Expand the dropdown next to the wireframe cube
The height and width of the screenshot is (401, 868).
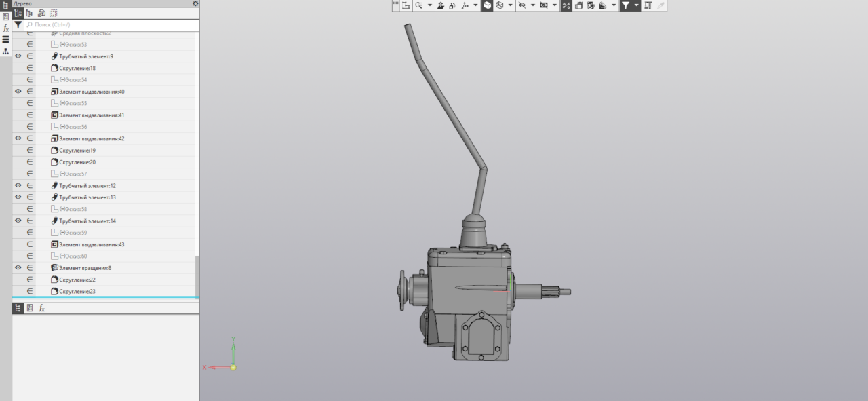click(x=509, y=5)
